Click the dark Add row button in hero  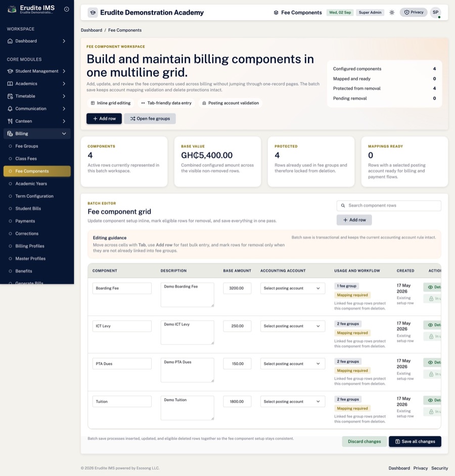104,119
